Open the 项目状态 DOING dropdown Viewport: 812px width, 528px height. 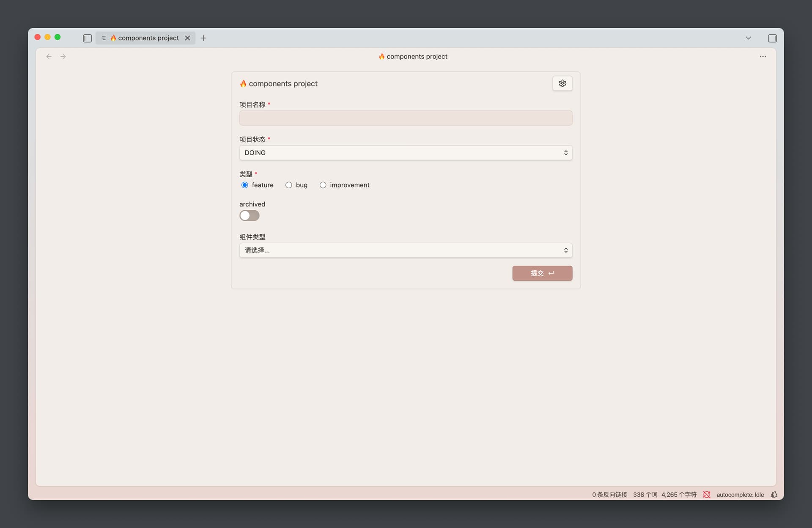coord(406,153)
